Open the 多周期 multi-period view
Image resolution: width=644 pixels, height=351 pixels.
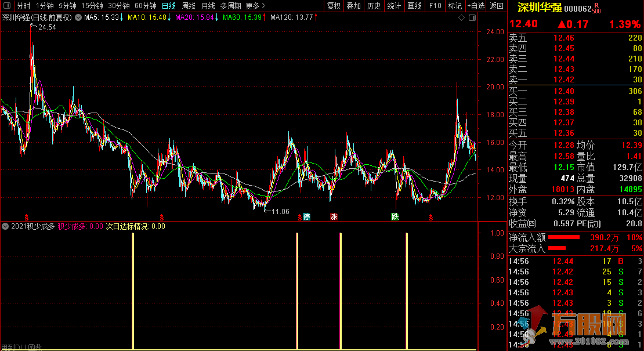[230, 6]
